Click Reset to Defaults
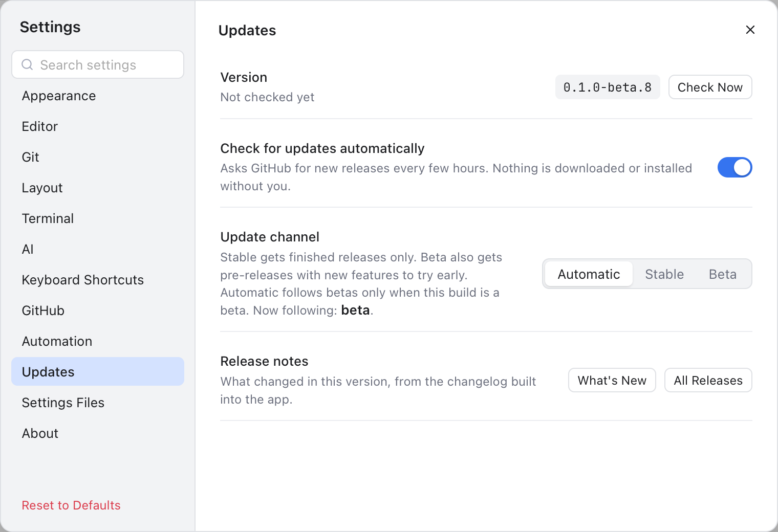Viewport: 778px width, 532px height. click(x=71, y=505)
